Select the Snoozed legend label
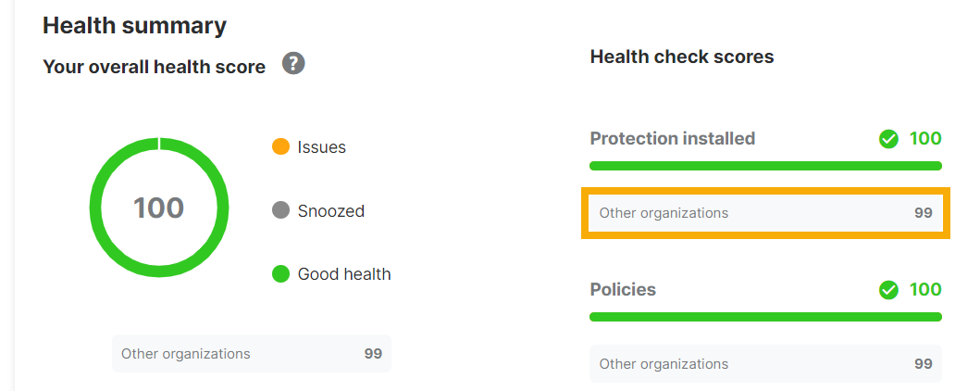Viewport: 980px width, 391px height. [330, 210]
